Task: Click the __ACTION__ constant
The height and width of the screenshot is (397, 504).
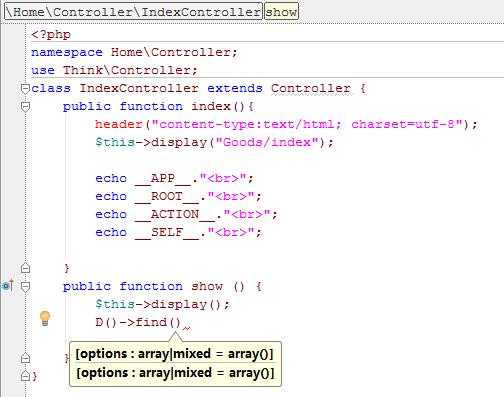Action: (x=175, y=214)
